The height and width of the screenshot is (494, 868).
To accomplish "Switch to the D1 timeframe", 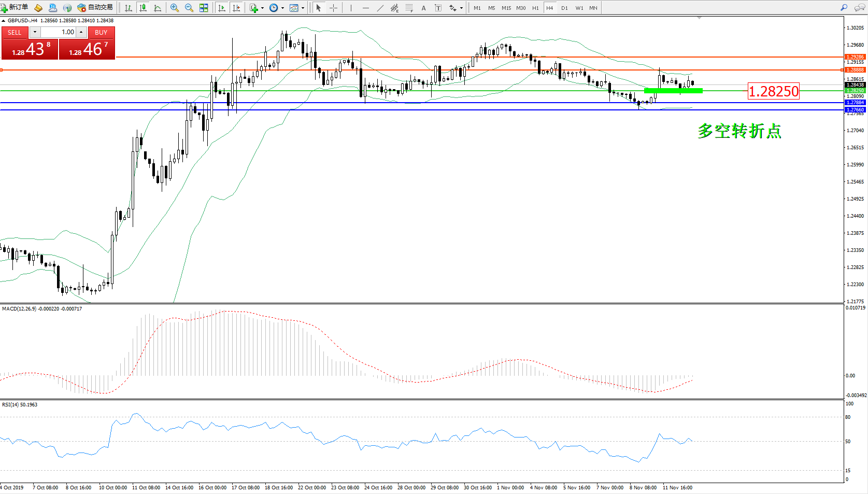I will (x=564, y=8).
